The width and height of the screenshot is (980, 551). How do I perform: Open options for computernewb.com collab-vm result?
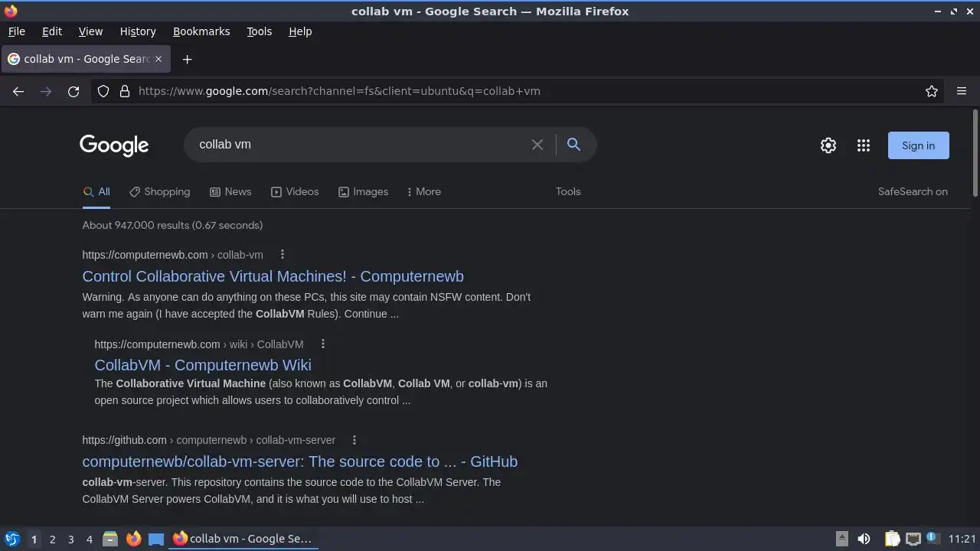point(283,255)
